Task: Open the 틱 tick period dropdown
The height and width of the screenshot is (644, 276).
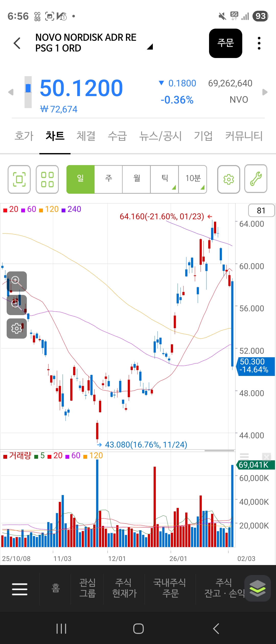Action: [x=165, y=179]
